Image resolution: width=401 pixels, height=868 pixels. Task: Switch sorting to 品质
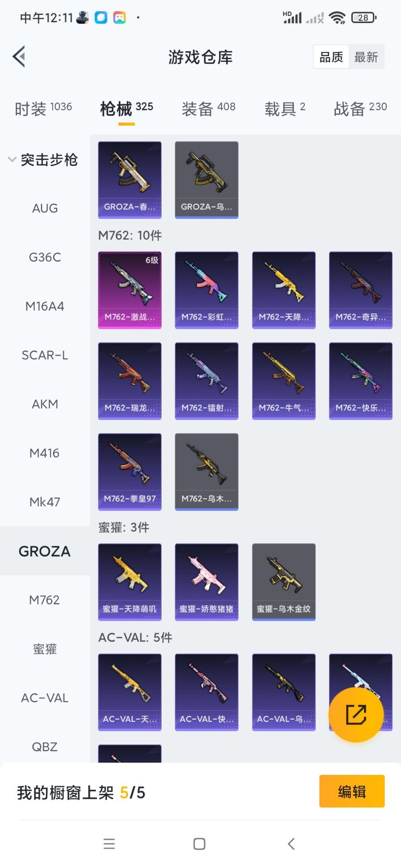pos(331,57)
